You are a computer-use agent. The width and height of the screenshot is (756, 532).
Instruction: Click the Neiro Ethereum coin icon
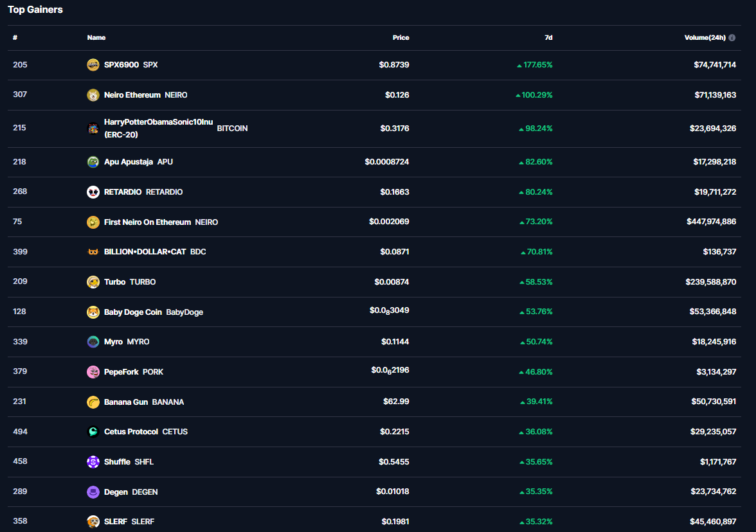click(93, 95)
